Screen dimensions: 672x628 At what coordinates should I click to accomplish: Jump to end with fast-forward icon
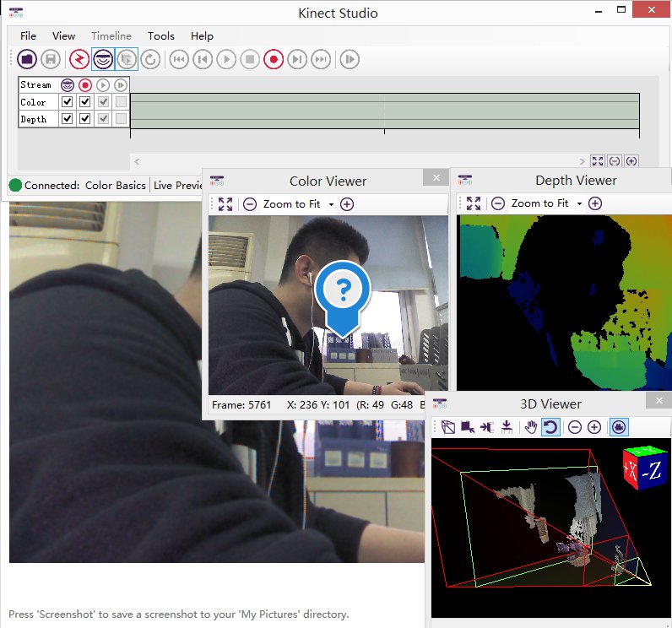point(321,59)
